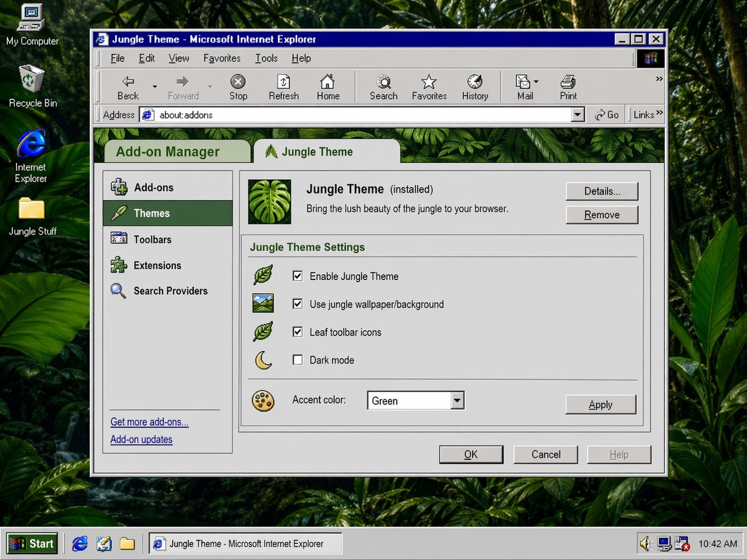Click the Stop toolbar icon
The width and height of the screenshot is (747, 560).
click(238, 82)
